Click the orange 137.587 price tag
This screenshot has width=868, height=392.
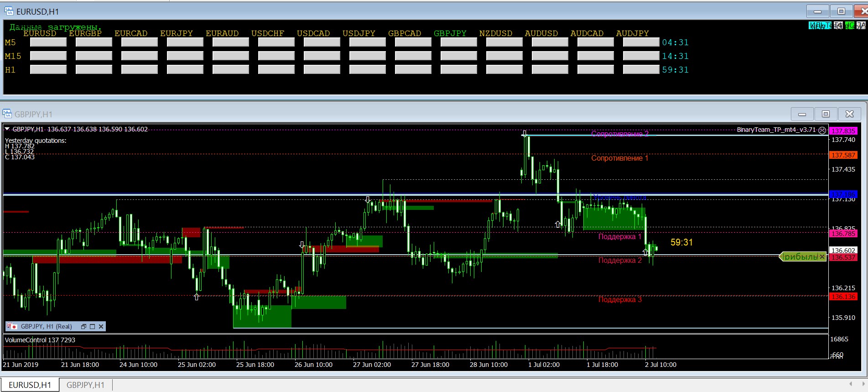[x=843, y=155]
